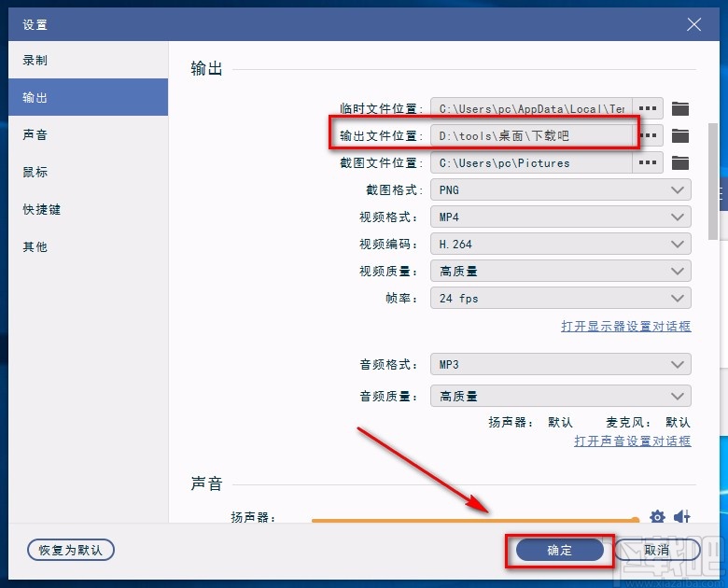Screen dimensions: 728x588
Task: Open the 鼠标 settings tab
Action: [x=89, y=172]
